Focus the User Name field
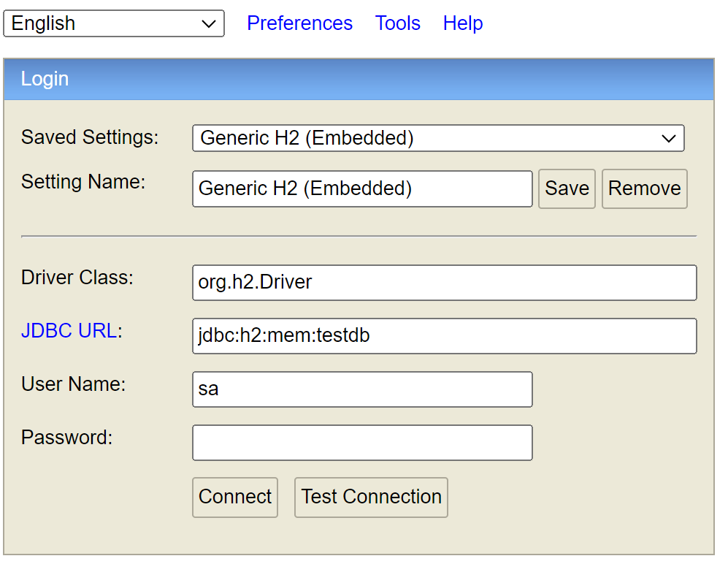The height and width of the screenshot is (564, 728). pos(362,389)
